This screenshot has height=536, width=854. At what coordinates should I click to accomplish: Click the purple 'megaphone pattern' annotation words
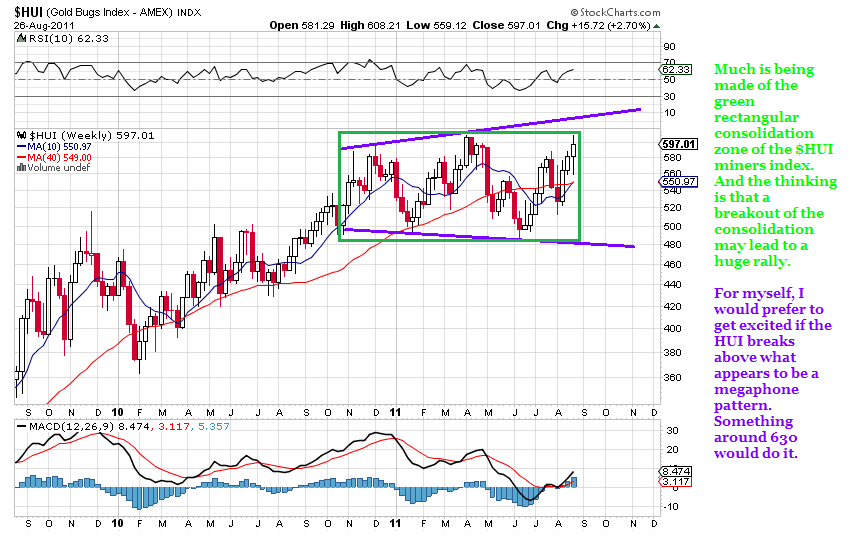[757, 398]
